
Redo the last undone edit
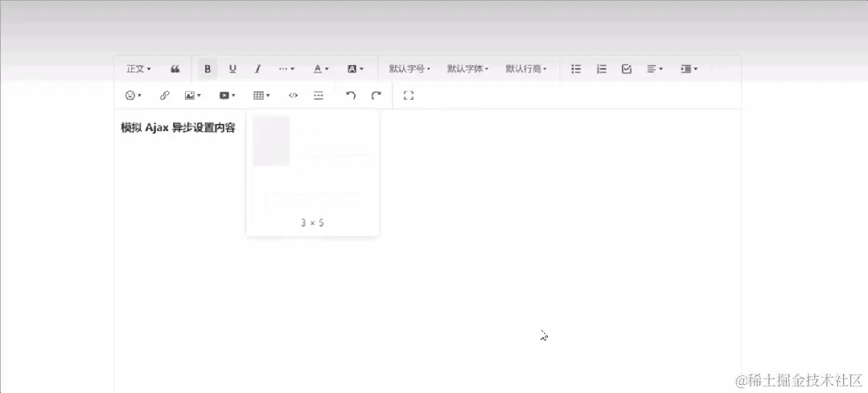point(376,95)
